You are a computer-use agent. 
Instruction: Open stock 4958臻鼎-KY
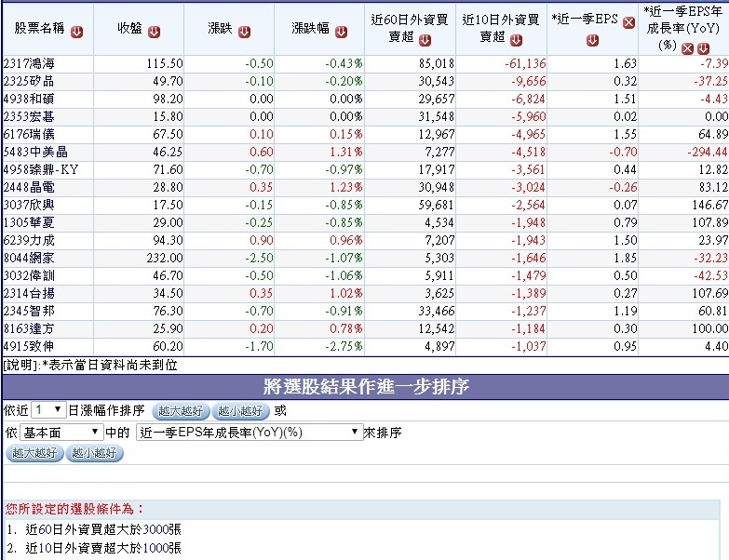click(x=41, y=169)
